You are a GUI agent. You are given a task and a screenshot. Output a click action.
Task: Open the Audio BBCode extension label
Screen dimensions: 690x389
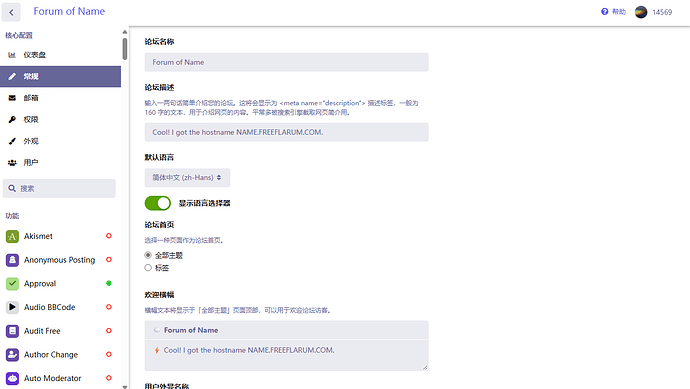click(50, 307)
